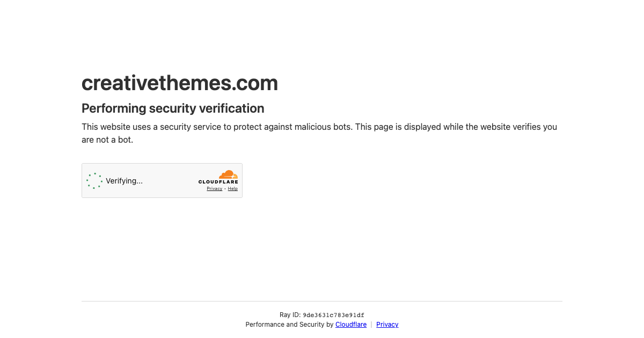Click the "Performing security verification" subheading
This screenshot has width=644, height=338.
click(x=173, y=108)
